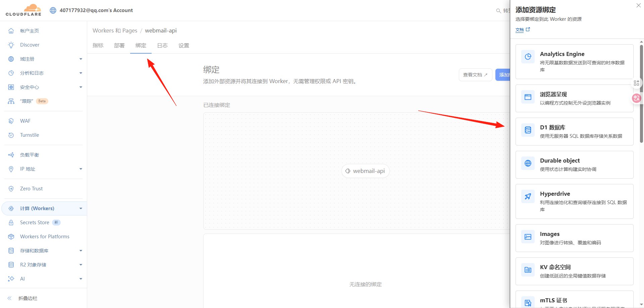
Task: Open Secrets Store from the sidebar
Action: (x=34, y=222)
